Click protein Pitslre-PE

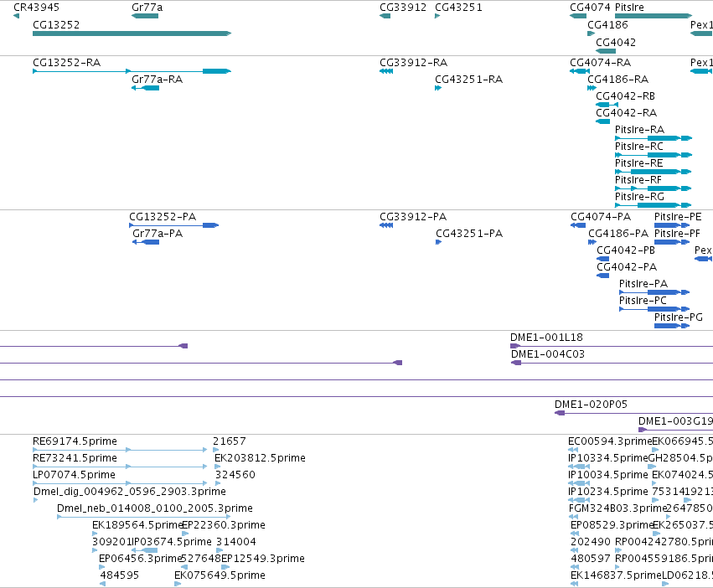click(x=672, y=225)
